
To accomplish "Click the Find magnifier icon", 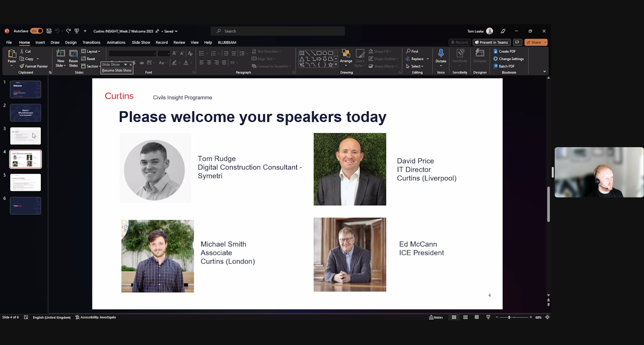I will coord(408,52).
